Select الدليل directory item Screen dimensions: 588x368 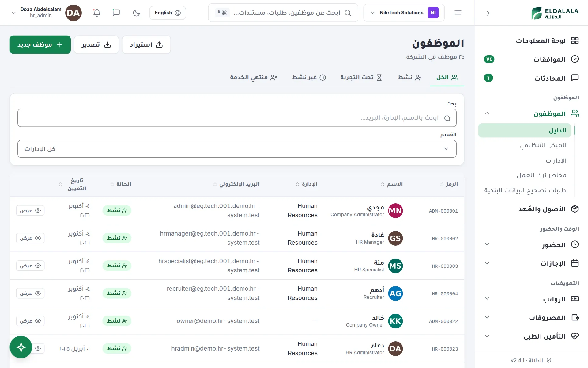tap(525, 130)
